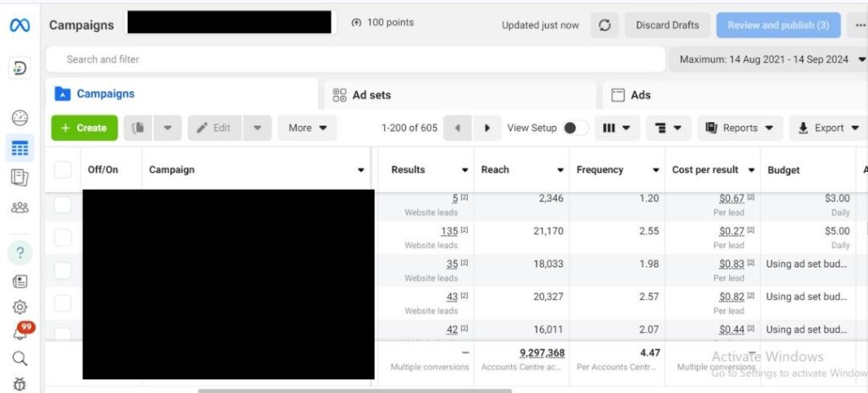Click the Discard Drafts button
The height and width of the screenshot is (393, 868).
667,25
